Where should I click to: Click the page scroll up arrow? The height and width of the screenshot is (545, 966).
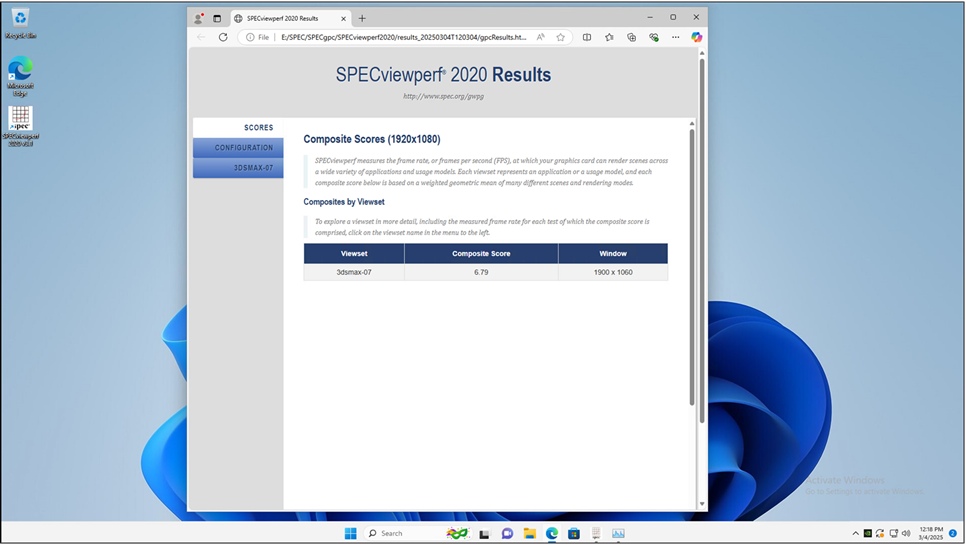702,53
